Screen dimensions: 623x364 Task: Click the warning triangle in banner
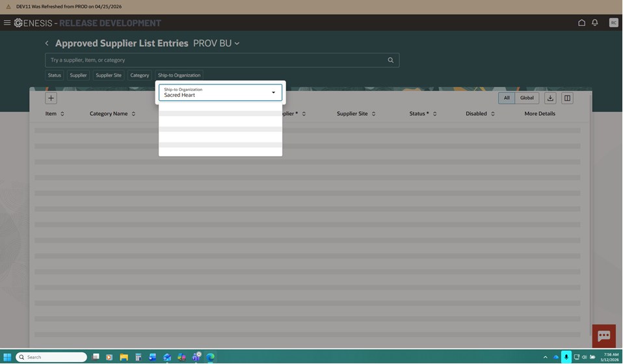coord(8,6)
